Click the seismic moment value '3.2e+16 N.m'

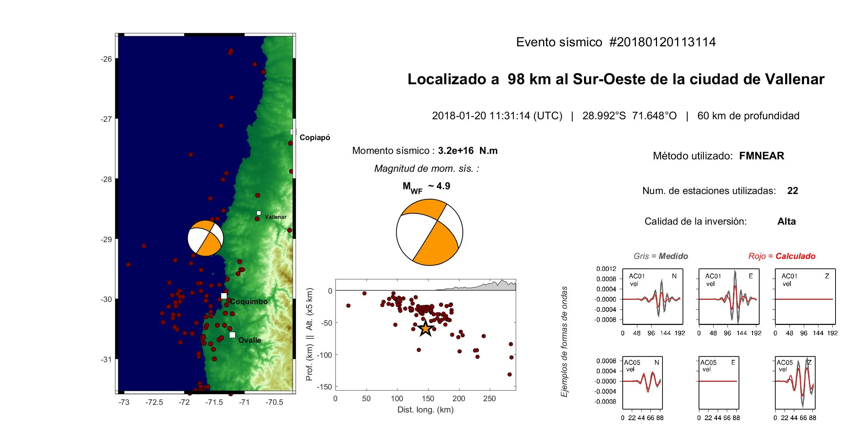pos(468,151)
